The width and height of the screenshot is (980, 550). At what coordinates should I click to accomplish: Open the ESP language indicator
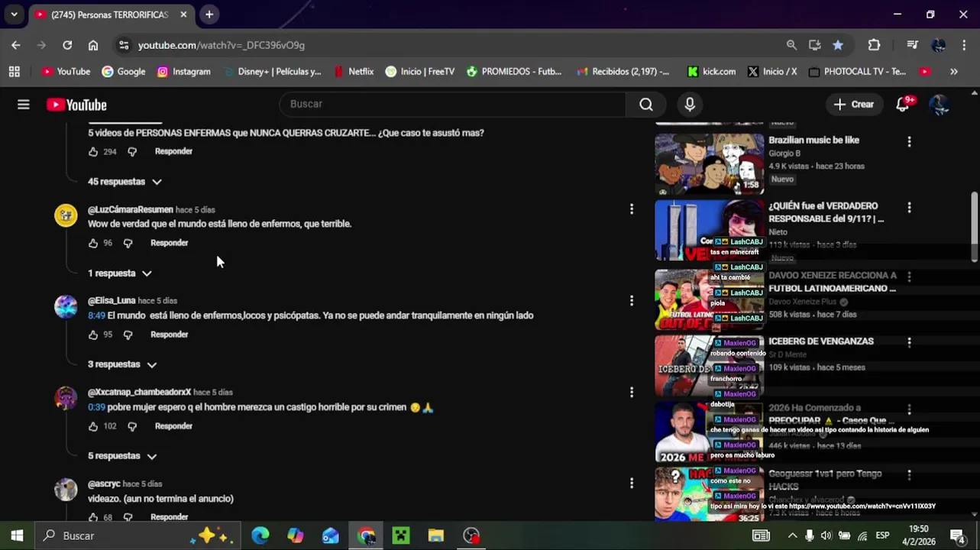(x=882, y=535)
